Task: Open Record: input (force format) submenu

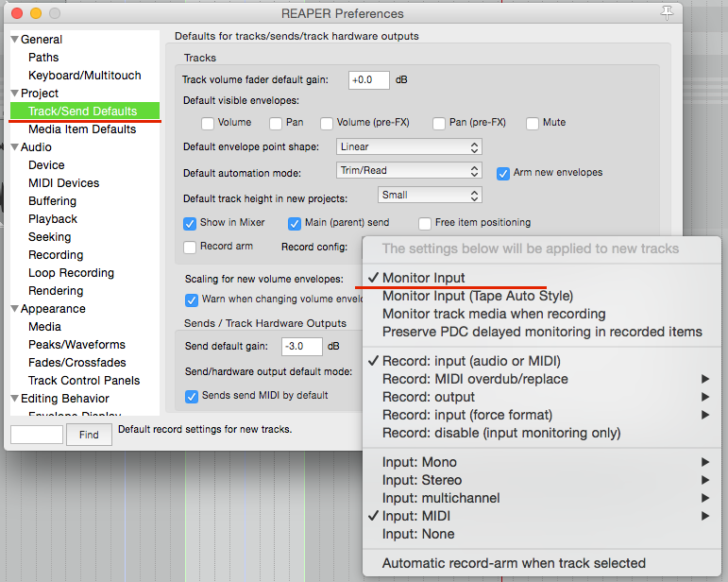Action: (542, 415)
